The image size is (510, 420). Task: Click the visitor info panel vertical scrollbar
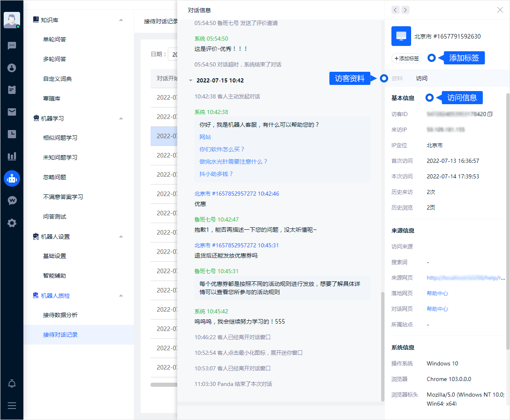tap(508, 221)
